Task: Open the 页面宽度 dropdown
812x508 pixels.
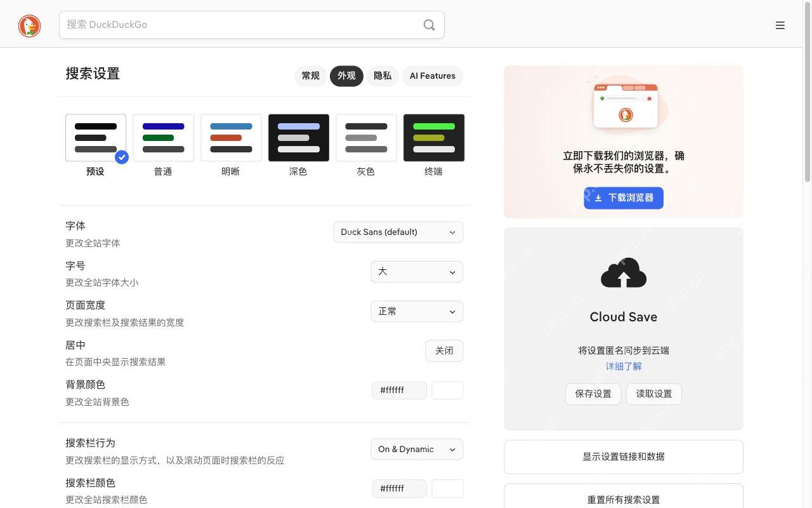Action: (x=417, y=312)
